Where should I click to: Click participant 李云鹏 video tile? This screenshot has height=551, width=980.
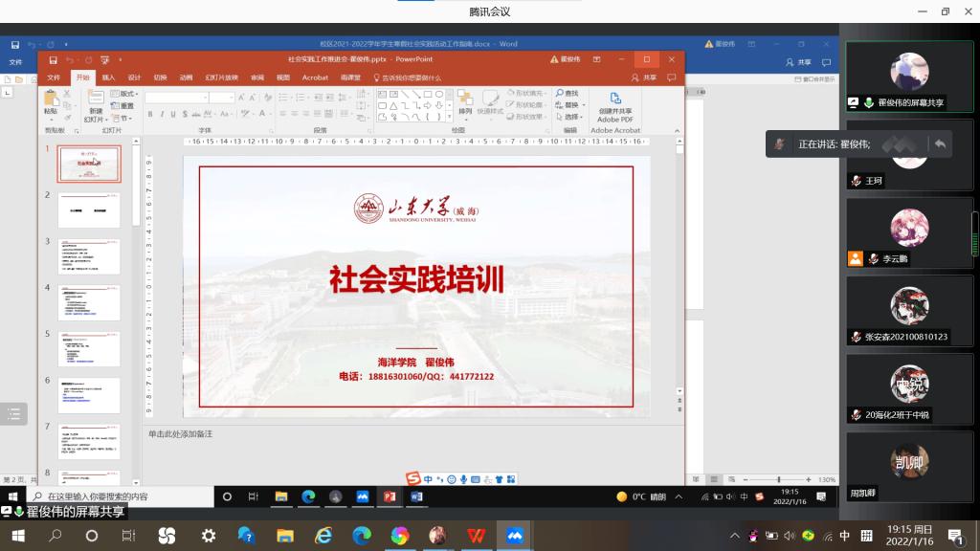coord(909,233)
